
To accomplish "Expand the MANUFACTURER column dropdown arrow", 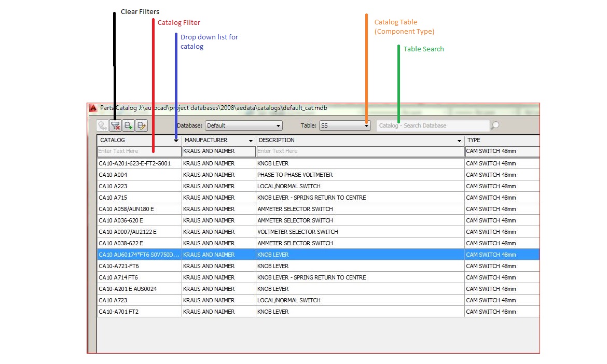I will [x=251, y=141].
